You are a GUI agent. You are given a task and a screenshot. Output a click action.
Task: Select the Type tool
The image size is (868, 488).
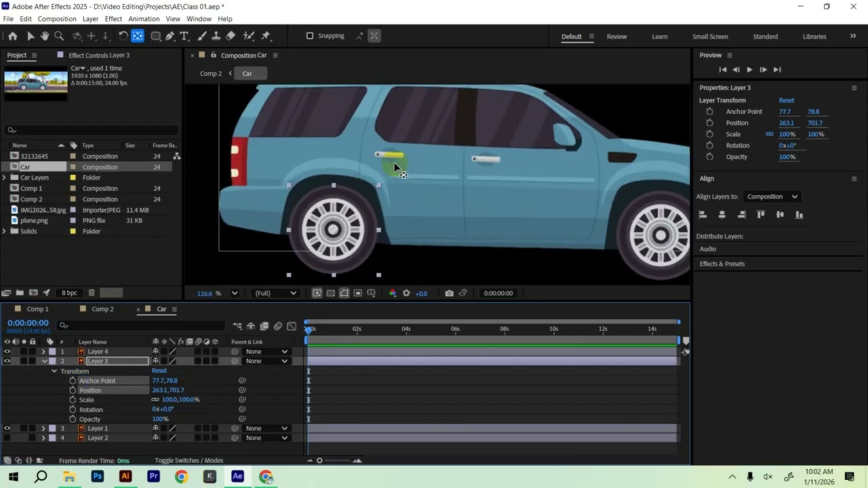coord(184,36)
